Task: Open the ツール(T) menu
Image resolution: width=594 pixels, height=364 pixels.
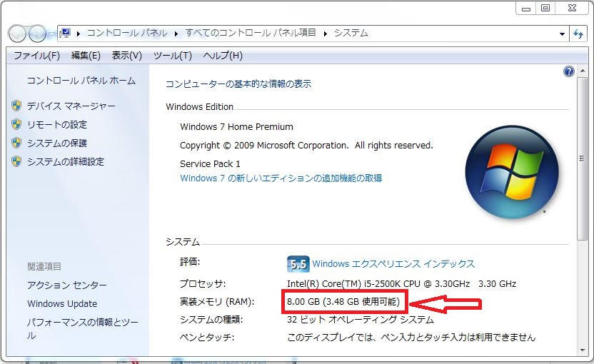Action: pyautogui.click(x=172, y=56)
